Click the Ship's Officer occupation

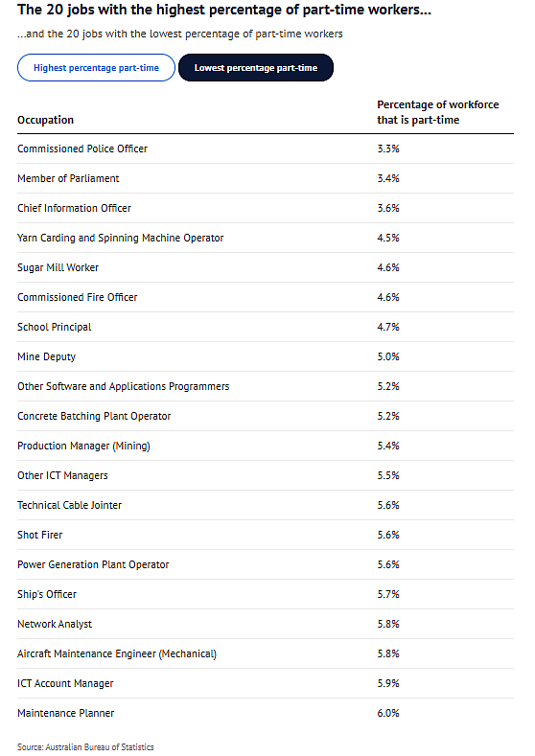pos(47,594)
